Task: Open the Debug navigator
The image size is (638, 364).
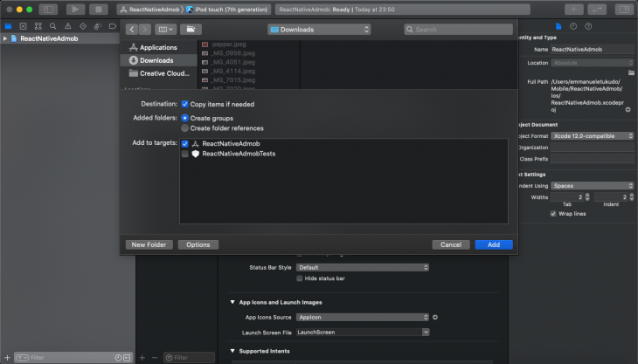Action: coord(98,26)
